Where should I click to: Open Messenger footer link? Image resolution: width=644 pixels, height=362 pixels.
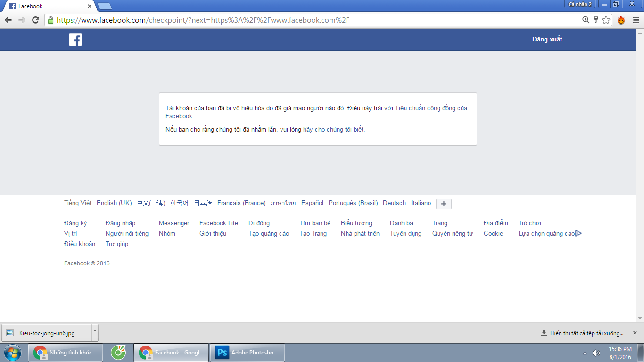(174, 223)
